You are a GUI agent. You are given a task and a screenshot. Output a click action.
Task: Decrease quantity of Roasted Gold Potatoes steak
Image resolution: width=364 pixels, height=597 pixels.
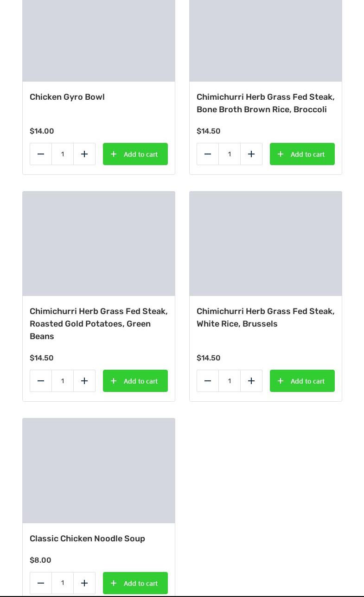coord(41,381)
